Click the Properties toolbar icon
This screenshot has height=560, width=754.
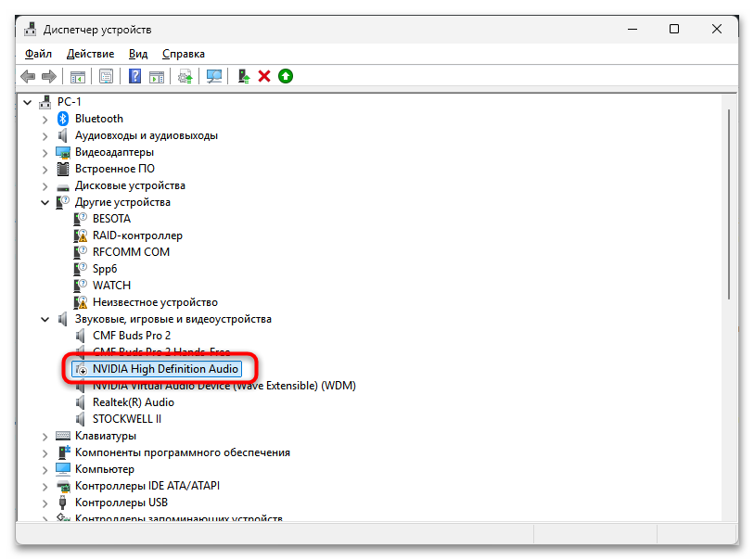pos(107,76)
